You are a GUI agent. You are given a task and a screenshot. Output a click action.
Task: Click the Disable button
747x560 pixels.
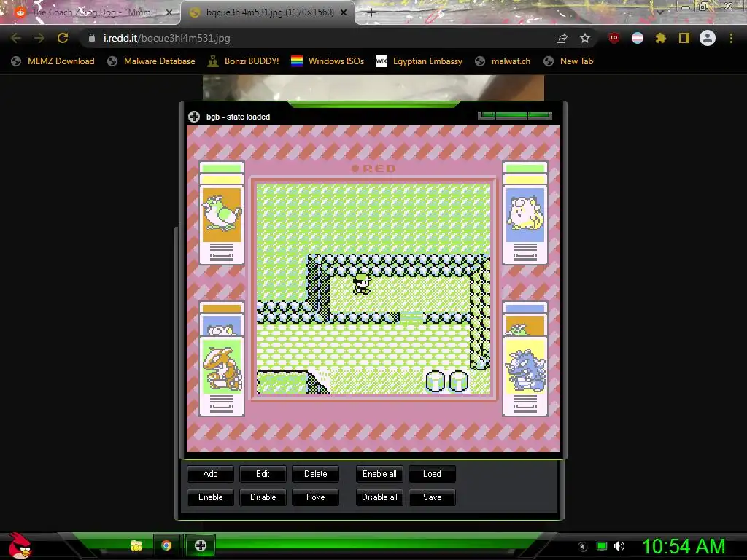pyautogui.click(x=263, y=497)
